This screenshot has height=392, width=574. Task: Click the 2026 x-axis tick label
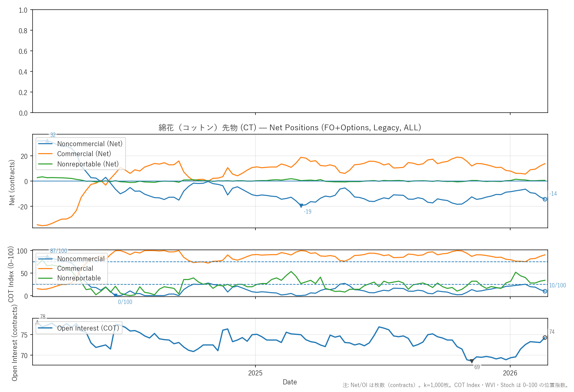[x=510, y=373]
